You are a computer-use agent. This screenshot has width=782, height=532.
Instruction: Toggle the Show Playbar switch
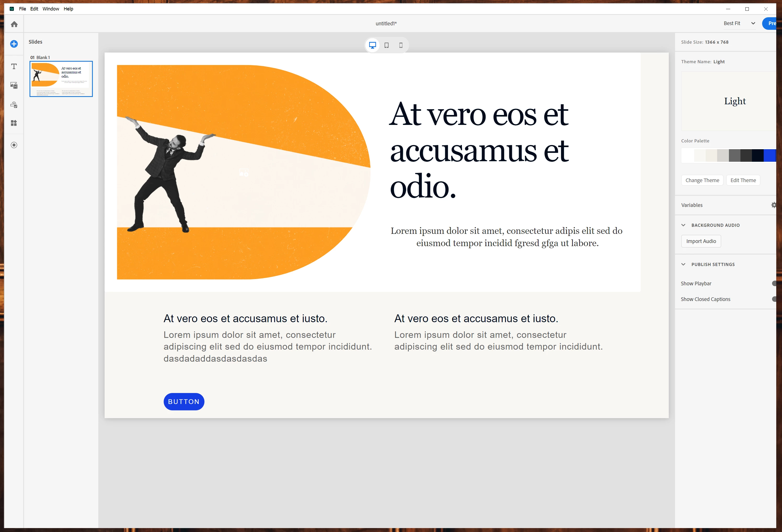click(x=774, y=284)
